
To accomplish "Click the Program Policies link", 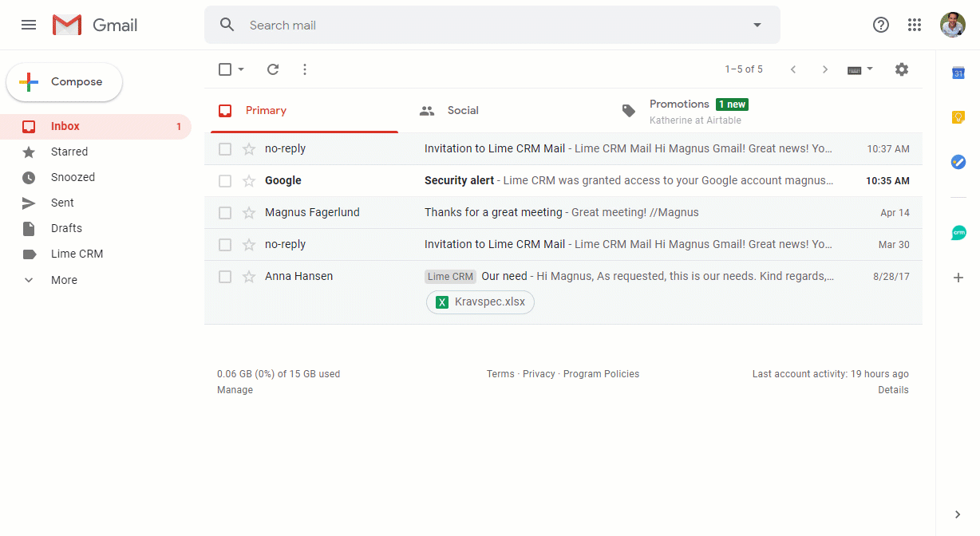I will pyautogui.click(x=601, y=374).
